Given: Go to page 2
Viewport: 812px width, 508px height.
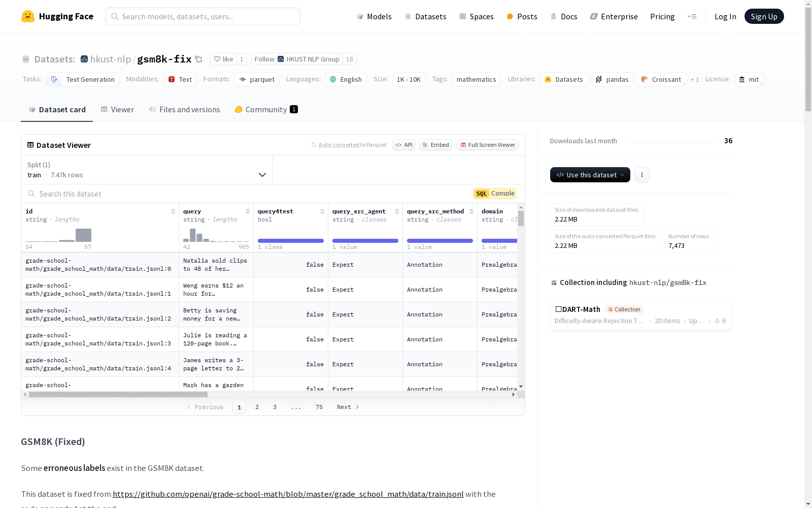Looking at the screenshot, I should [x=257, y=407].
